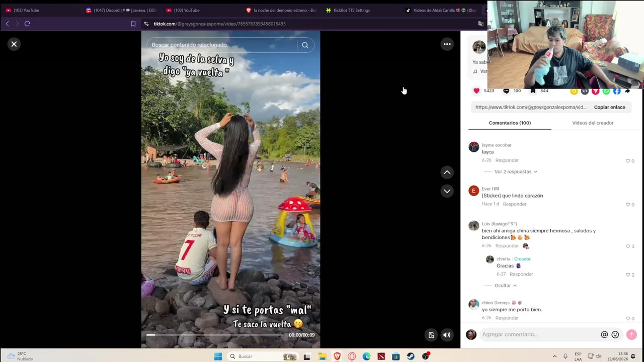Open Steam from the taskbar

(411, 356)
